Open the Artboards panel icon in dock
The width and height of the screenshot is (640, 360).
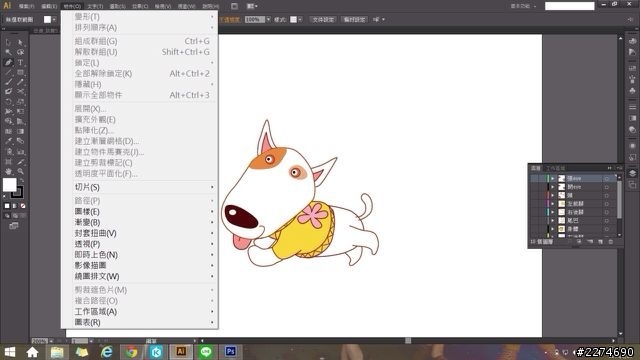click(632, 185)
